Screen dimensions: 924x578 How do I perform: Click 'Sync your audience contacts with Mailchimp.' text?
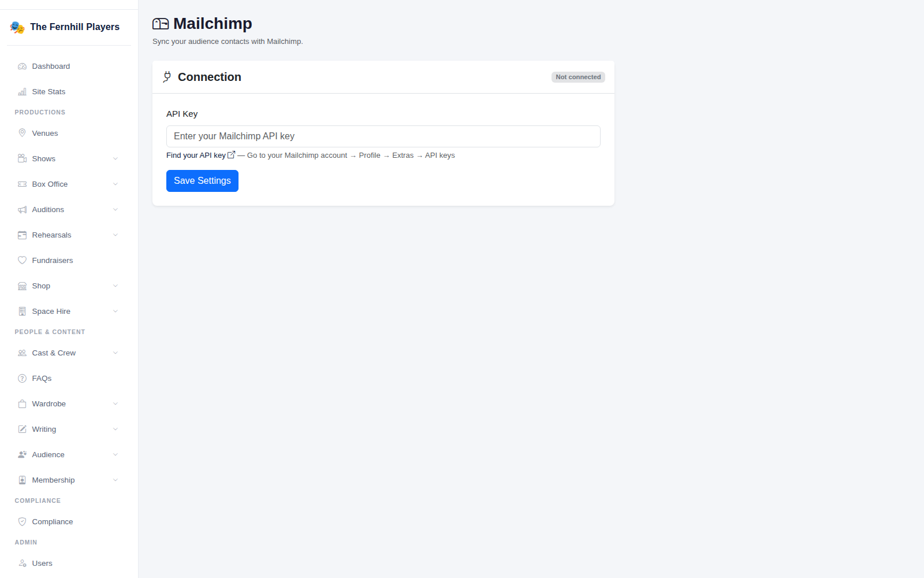point(228,42)
